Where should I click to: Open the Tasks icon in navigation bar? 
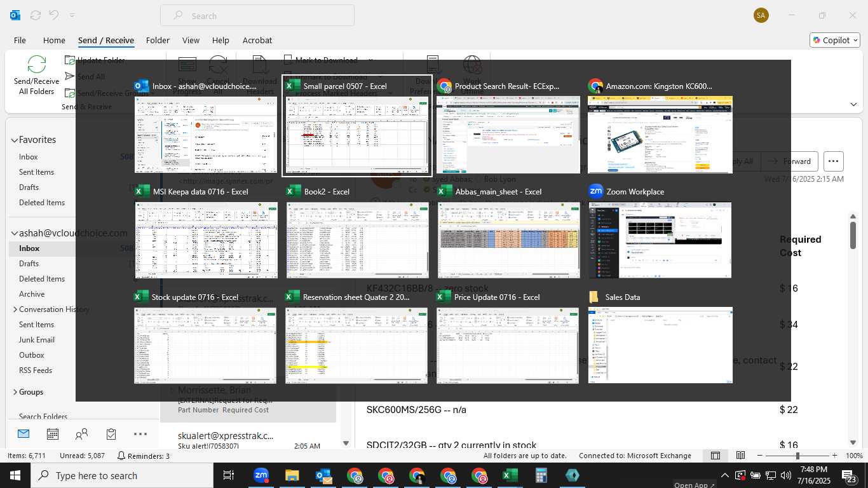111,434
